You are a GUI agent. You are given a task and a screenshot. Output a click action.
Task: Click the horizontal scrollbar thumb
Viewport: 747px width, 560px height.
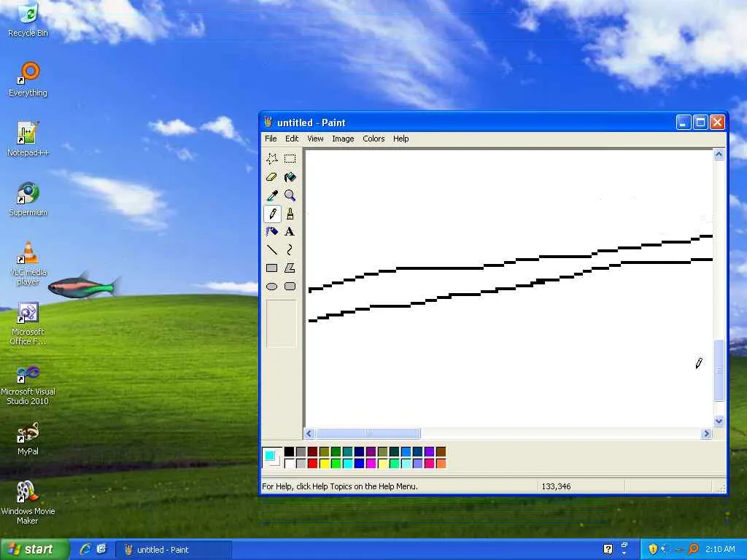pos(368,433)
